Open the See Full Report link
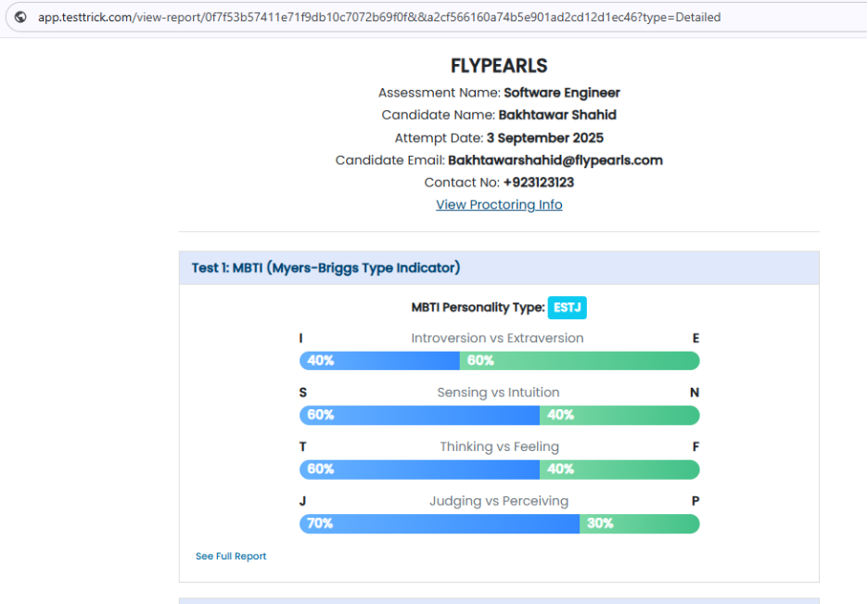868x604 pixels. (x=231, y=557)
